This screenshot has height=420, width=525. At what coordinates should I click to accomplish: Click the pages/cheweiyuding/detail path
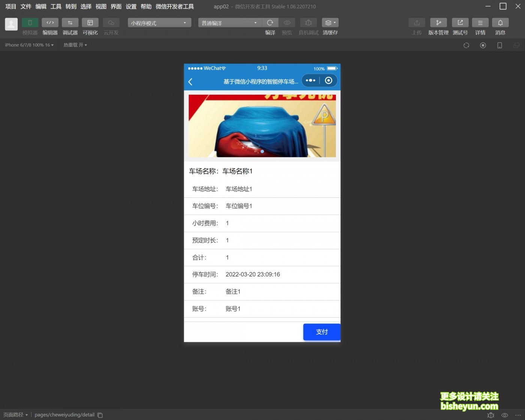64,415
